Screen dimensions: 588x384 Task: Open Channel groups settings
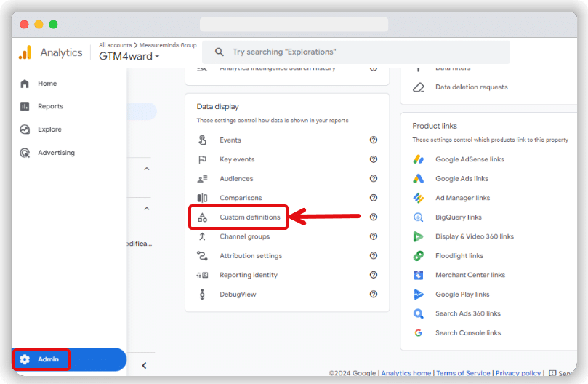pos(244,236)
